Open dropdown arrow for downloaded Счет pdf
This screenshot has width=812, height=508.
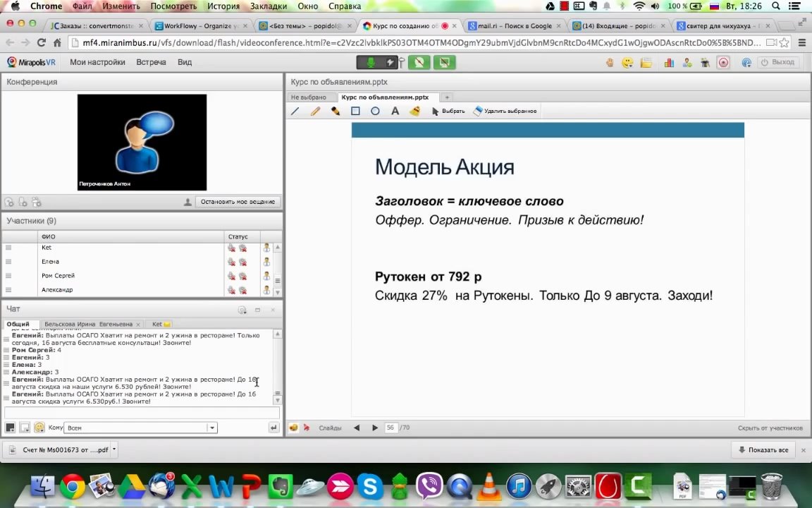click(114, 449)
